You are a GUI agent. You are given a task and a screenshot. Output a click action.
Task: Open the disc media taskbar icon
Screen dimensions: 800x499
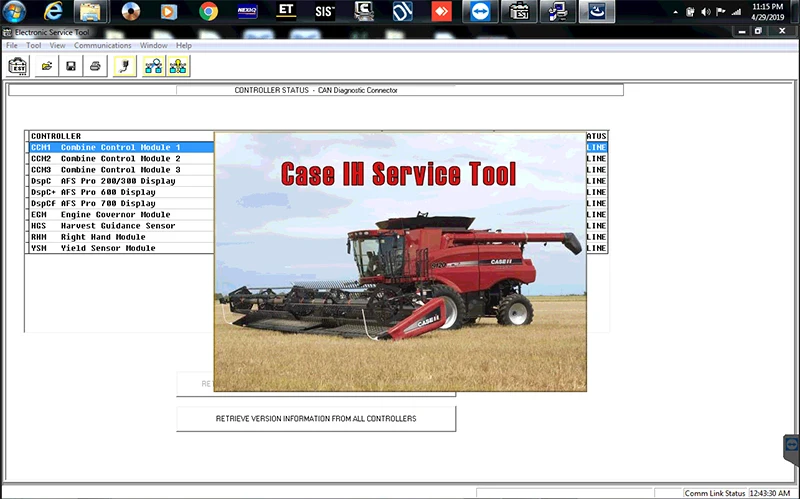coord(131,11)
